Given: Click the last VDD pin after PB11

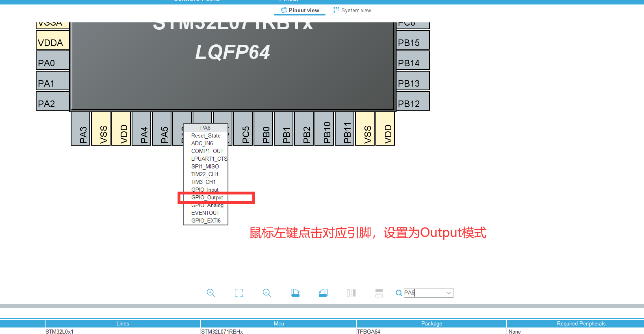Looking at the screenshot, I should click(x=385, y=129).
